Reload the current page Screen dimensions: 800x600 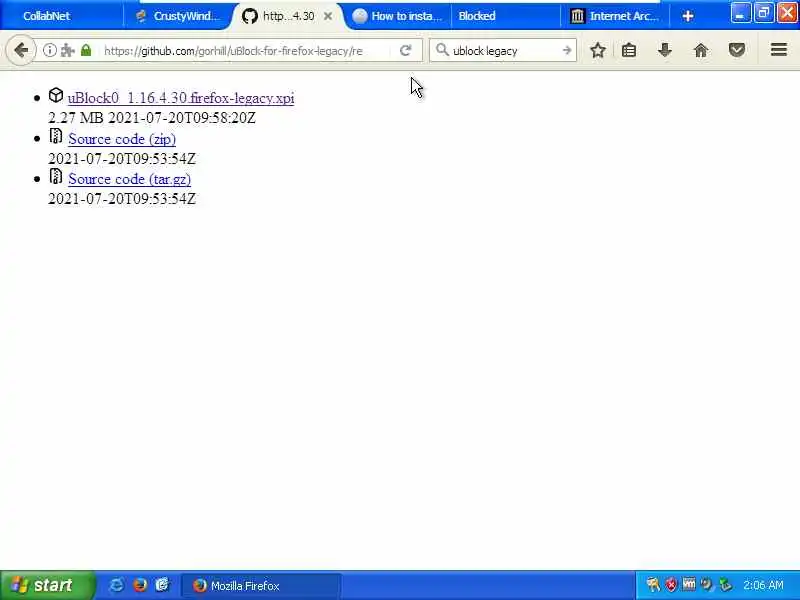coord(406,51)
